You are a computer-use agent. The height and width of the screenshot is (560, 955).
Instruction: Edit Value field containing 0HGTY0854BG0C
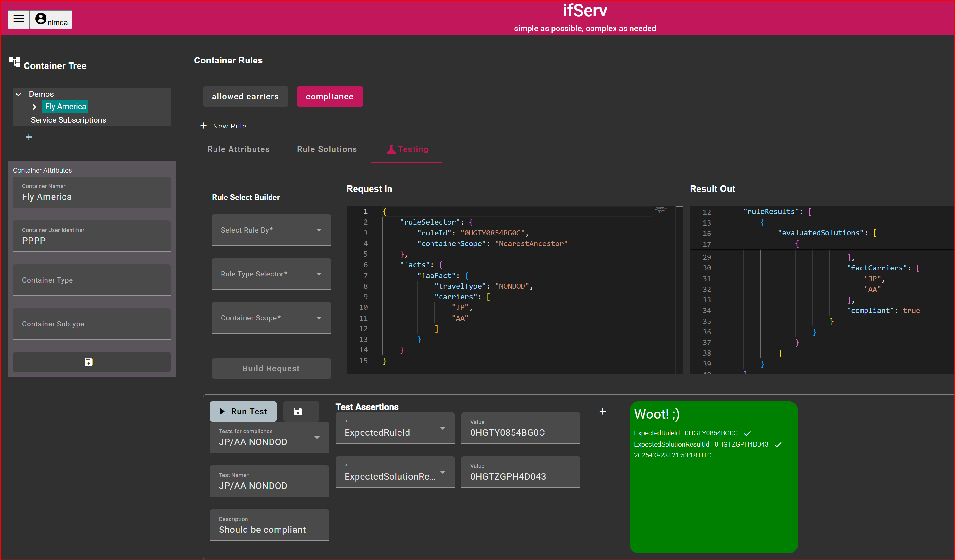point(521,428)
